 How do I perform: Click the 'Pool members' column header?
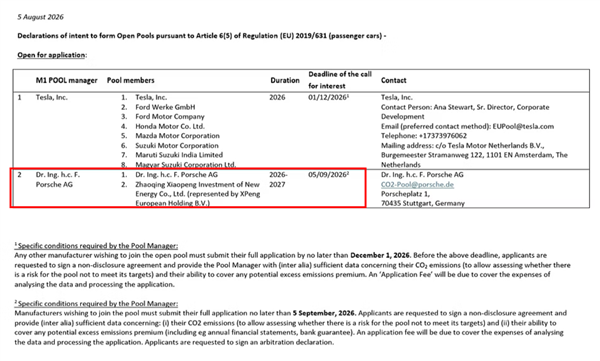(130, 80)
